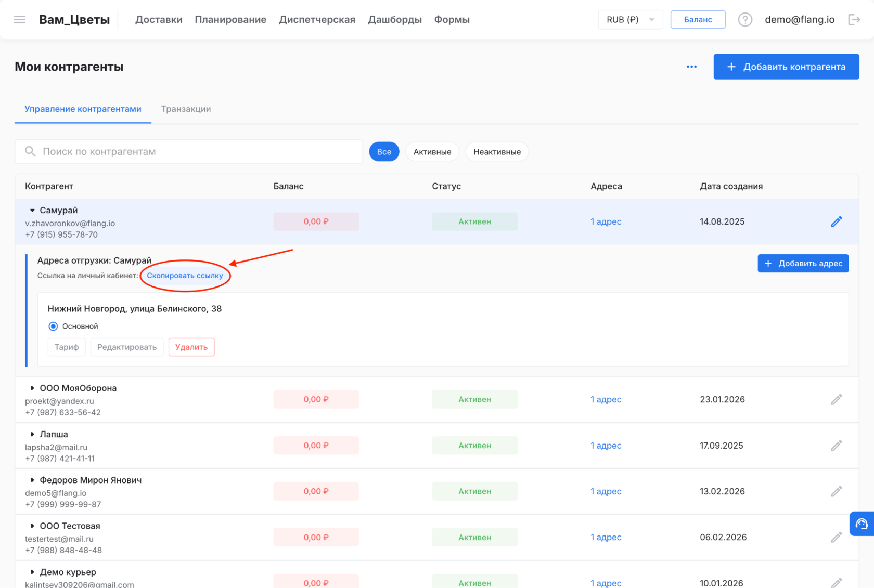
Task: Edit Федоров Мирон Янович with pencil icon
Action: point(837,491)
